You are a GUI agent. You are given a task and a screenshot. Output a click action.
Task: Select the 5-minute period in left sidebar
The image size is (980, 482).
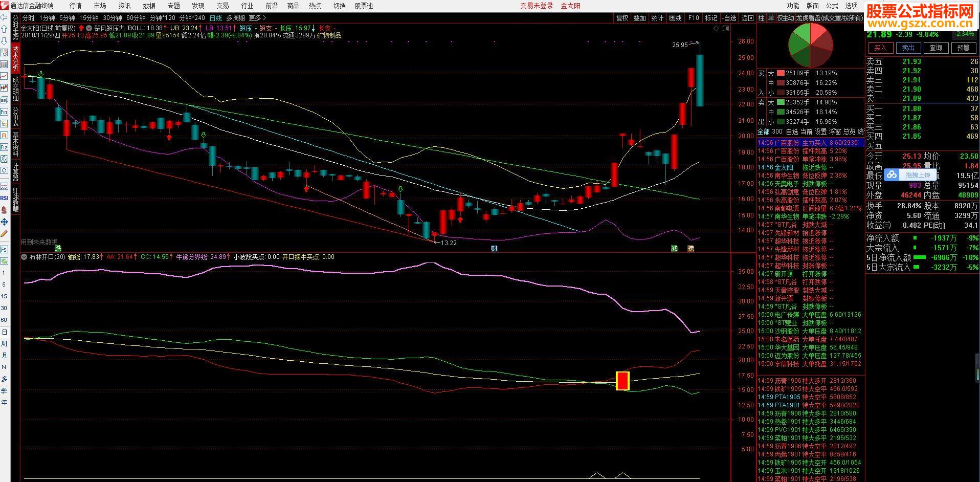[x=4, y=284]
